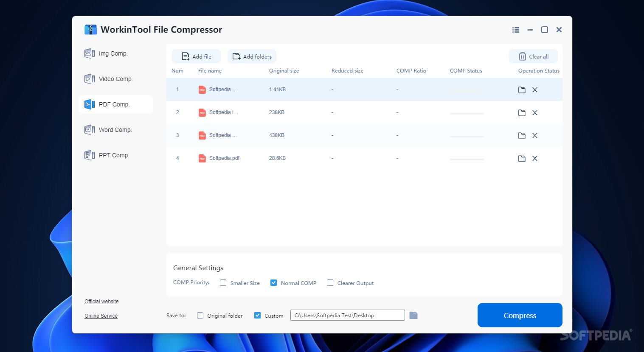Click the WorkinTool app logo icon
This screenshot has height=352, width=644.
(x=90, y=29)
